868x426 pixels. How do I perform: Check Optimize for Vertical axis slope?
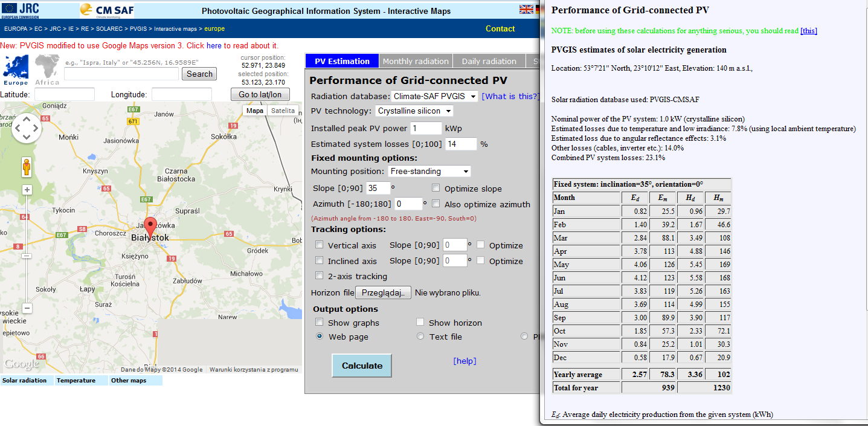click(x=481, y=245)
